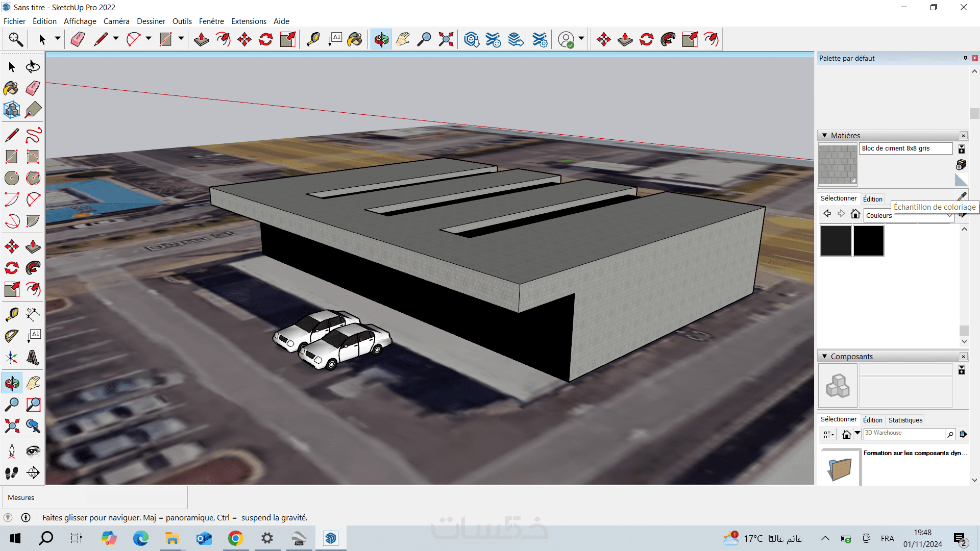Viewport: 980px width, 551px height.
Task: Open the Formation sur les composants dynamiques link
Action: (915, 453)
